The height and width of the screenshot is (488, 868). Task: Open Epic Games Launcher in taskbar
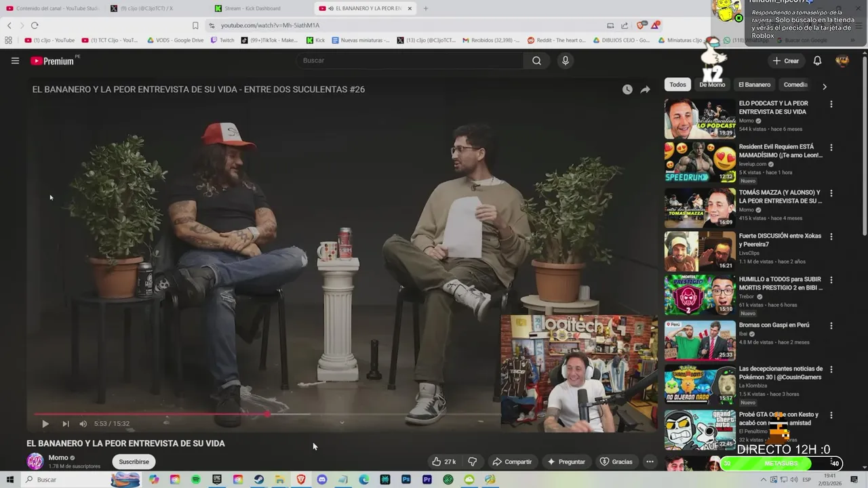point(217,479)
